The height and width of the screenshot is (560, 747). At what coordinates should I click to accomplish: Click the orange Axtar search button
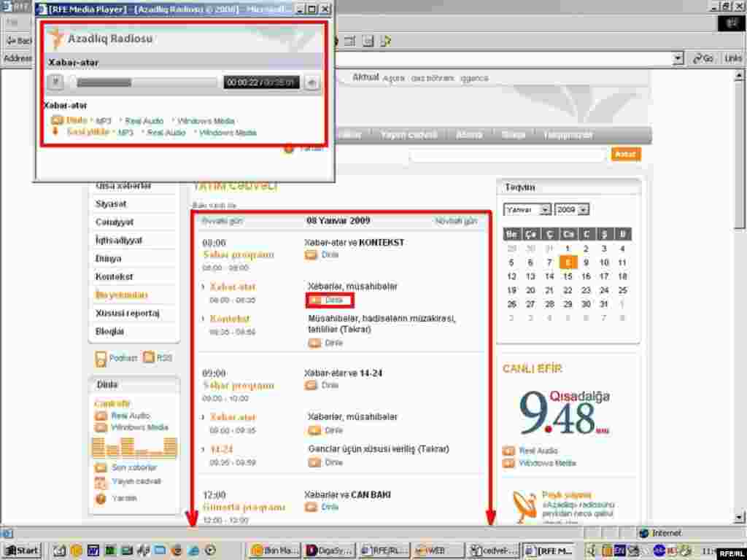(x=626, y=155)
